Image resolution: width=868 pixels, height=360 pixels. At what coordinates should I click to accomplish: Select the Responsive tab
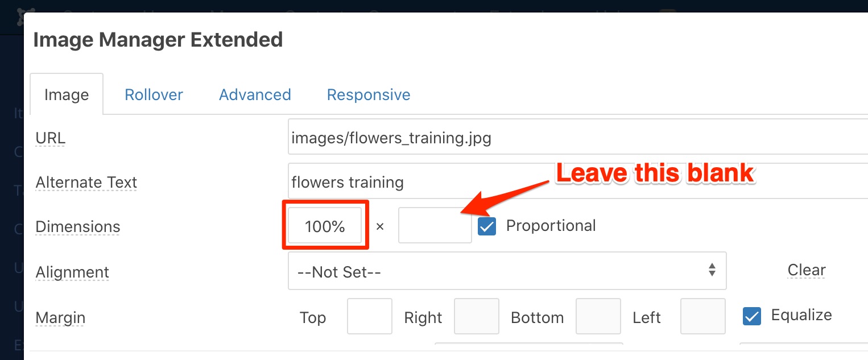[369, 94]
